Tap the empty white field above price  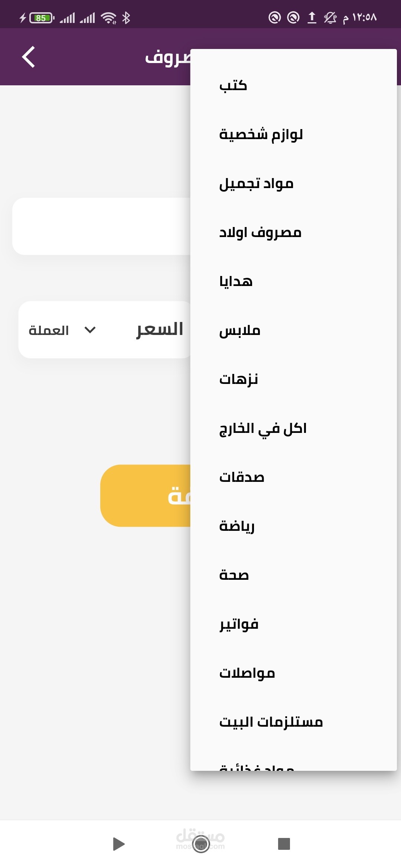101,226
